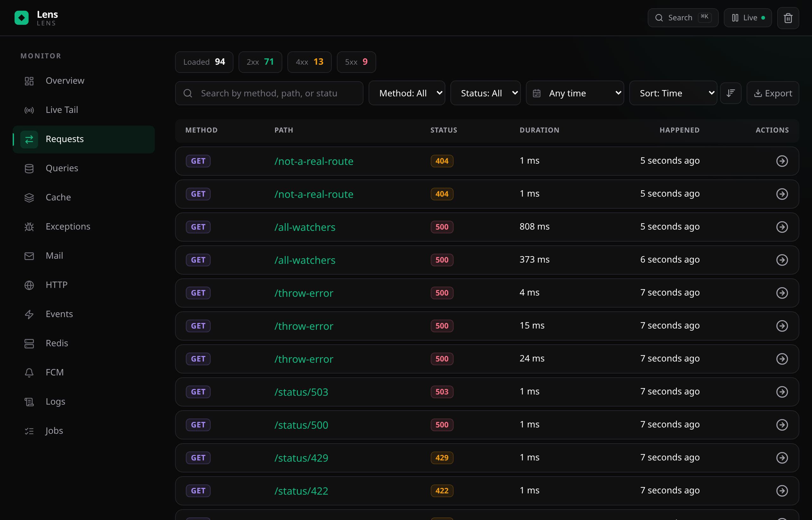Open details arrow for first /not-a-real-route row
Image resolution: width=812 pixels, height=520 pixels.
[782, 161]
